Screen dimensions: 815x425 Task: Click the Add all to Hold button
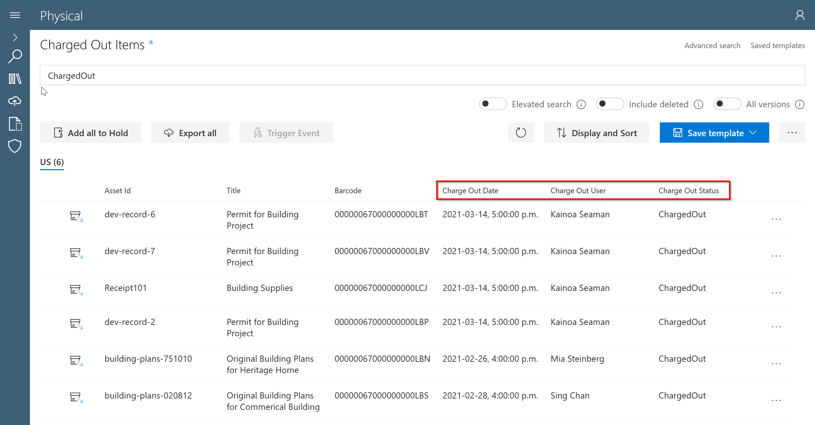(90, 133)
